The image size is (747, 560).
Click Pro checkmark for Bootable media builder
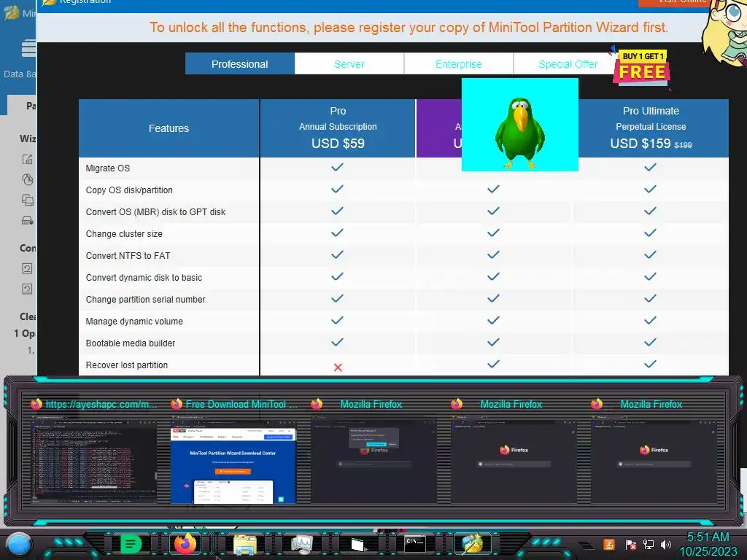pyautogui.click(x=337, y=343)
